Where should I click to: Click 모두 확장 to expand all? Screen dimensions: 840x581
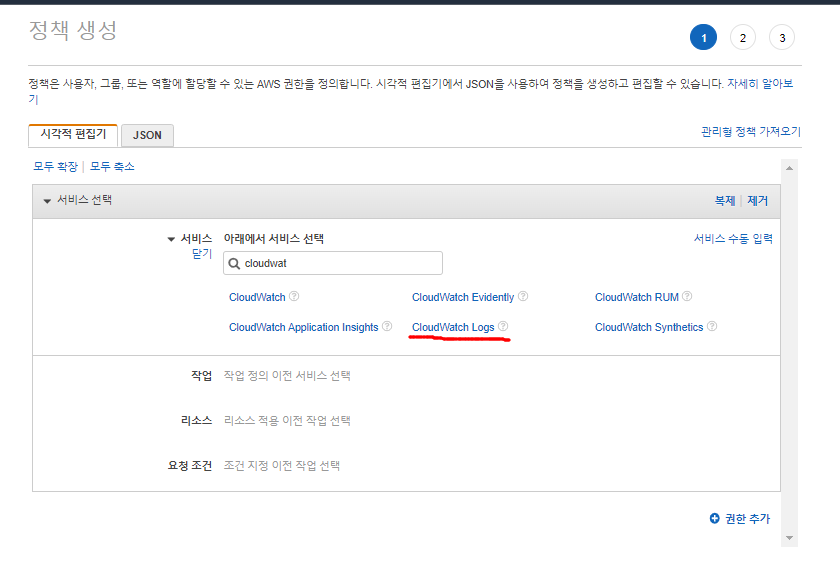click(56, 167)
